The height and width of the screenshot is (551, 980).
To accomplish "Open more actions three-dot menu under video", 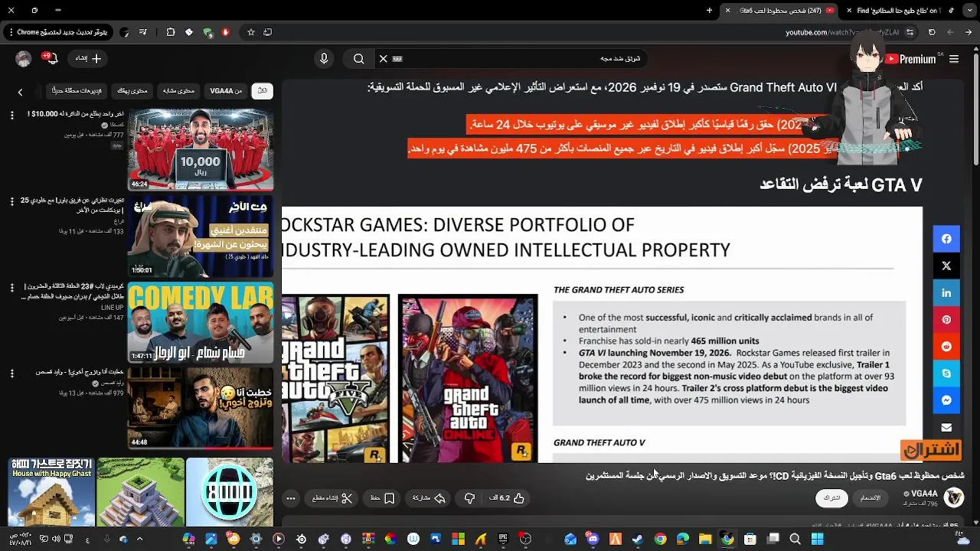I will (291, 498).
